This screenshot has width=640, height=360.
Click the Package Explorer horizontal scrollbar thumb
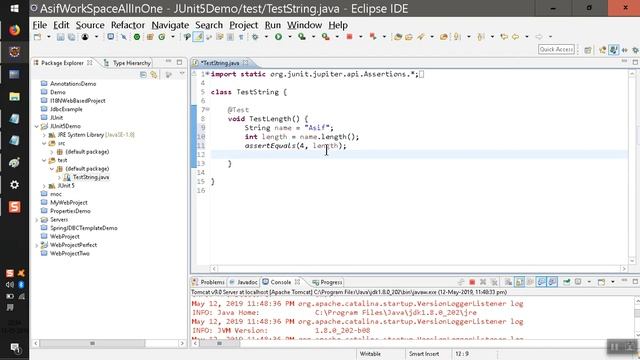92,343
